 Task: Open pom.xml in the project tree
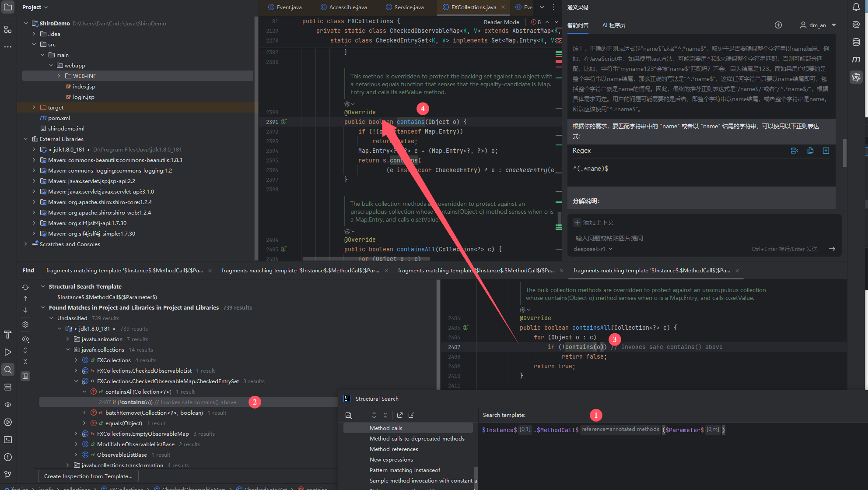click(x=55, y=118)
